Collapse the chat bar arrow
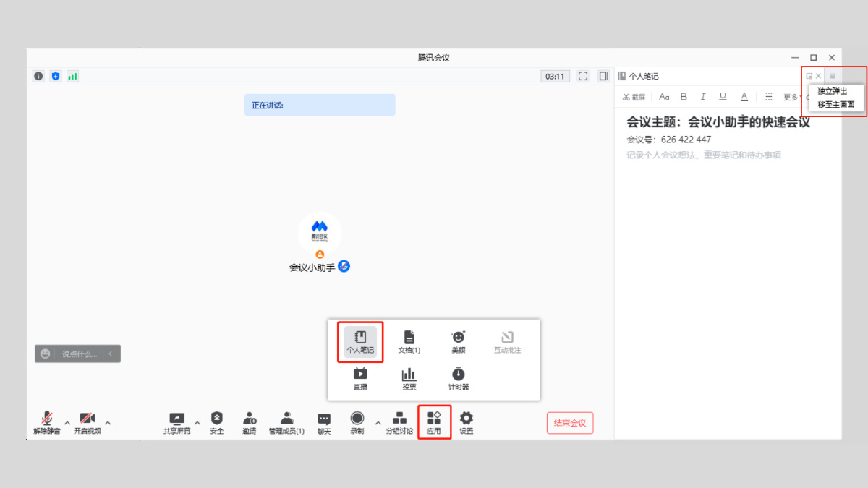Image resolution: width=868 pixels, height=488 pixels. [x=111, y=354]
